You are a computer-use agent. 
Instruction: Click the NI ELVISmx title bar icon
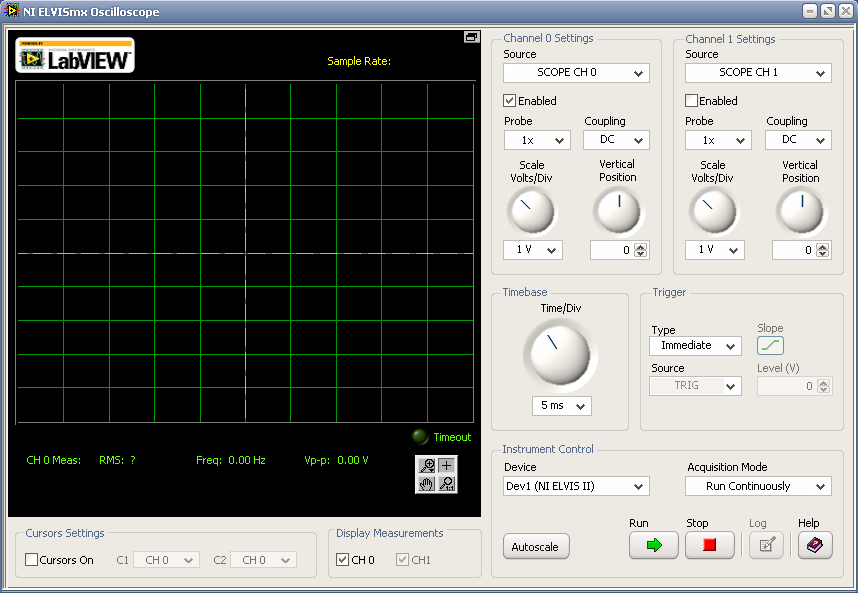[11, 11]
